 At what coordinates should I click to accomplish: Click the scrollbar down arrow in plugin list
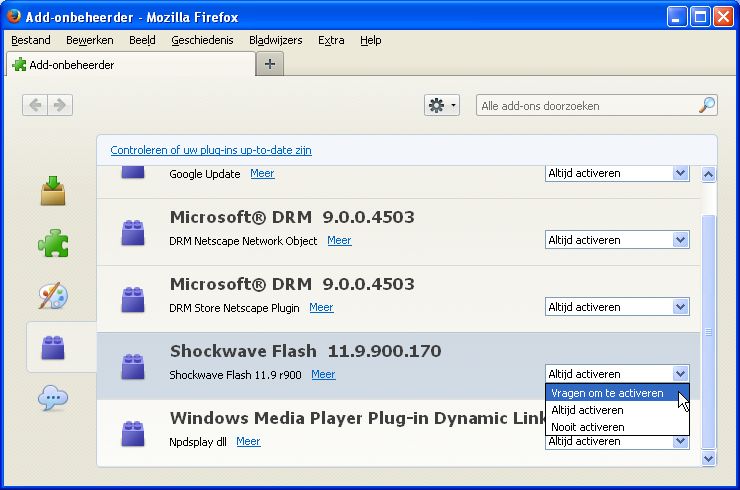click(x=709, y=458)
